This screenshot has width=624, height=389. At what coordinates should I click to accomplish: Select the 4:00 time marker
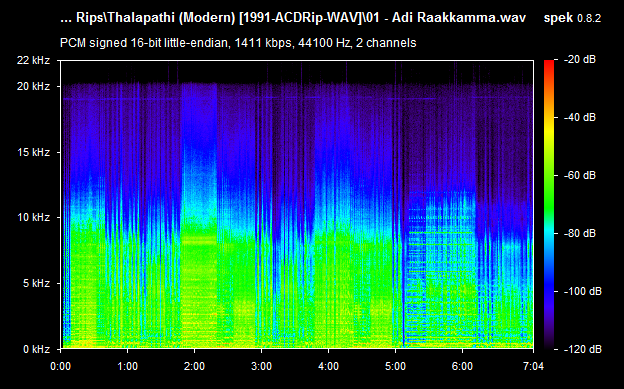coord(328,366)
